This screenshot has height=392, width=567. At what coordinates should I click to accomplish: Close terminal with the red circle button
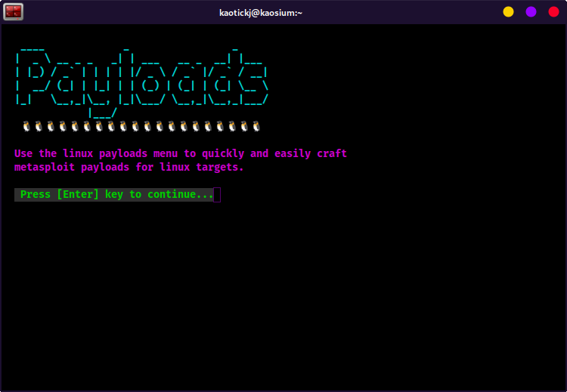(x=553, y=12)
